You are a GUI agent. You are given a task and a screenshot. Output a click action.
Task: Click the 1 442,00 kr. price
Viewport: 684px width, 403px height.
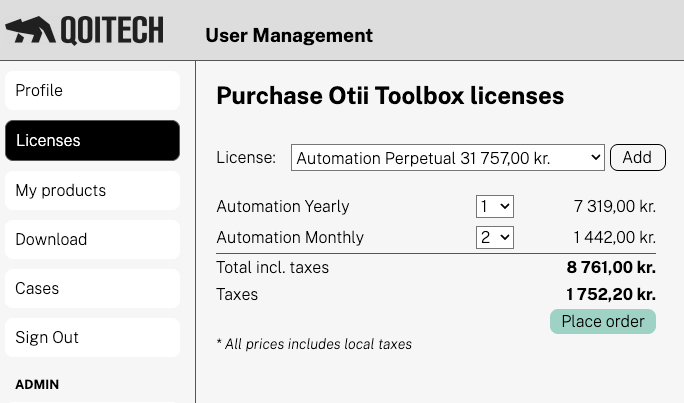(615, 237)
